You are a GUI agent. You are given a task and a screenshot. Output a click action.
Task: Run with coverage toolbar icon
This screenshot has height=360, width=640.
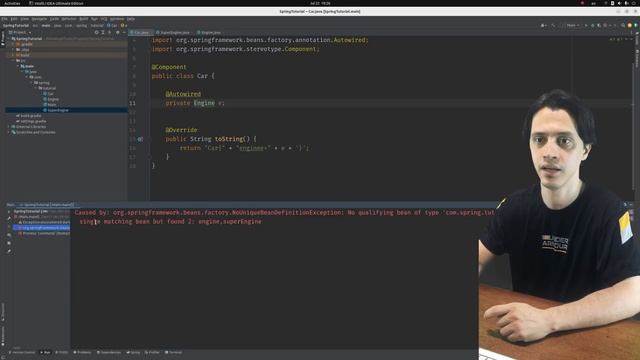[x=599, y=25]
